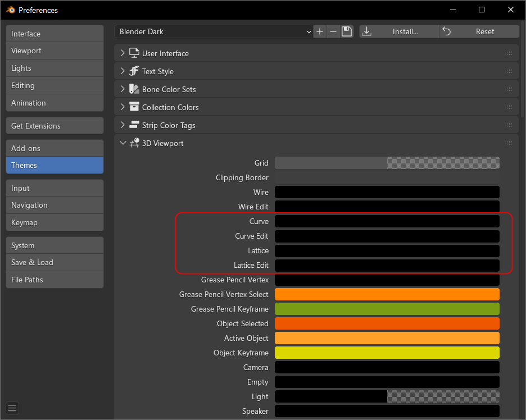Switch to the Interface tab
This screenshot has height=420, width=526.
[55, 34]
